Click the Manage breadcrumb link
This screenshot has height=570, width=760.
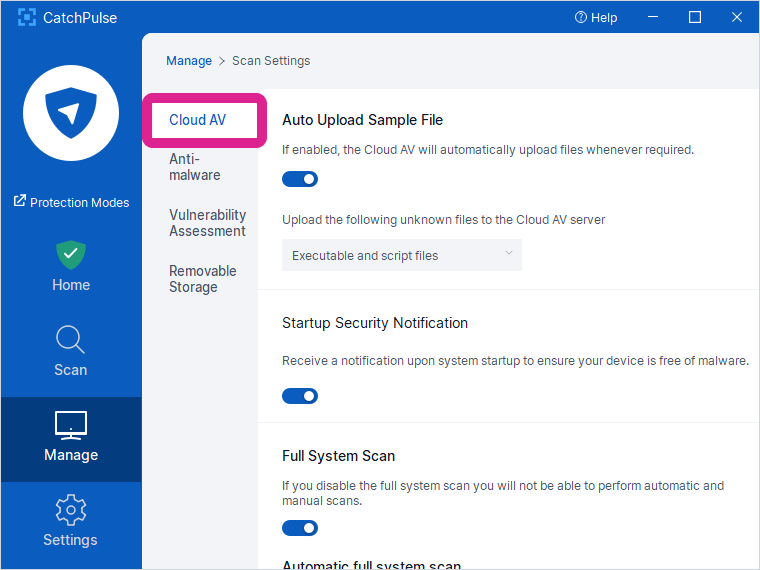(x=189, y=61)
